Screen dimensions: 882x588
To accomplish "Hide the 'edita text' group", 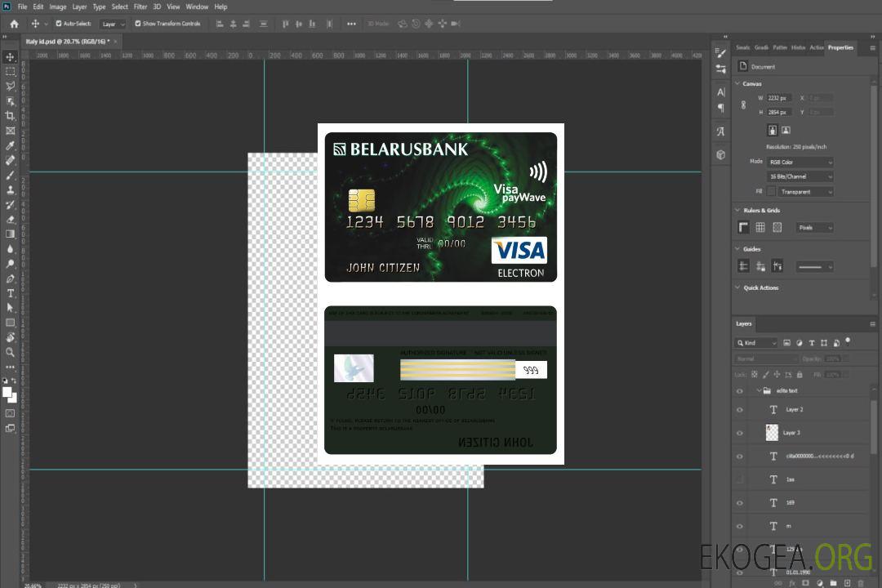I will coord(740,391).
